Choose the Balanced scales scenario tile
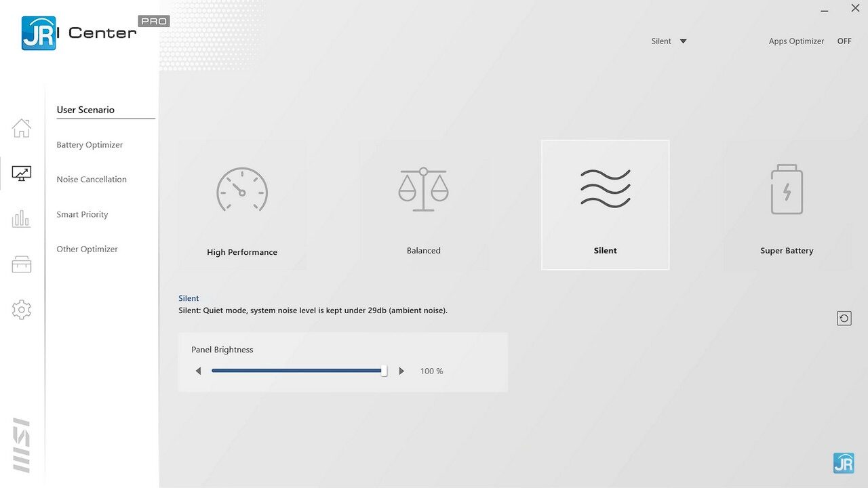 coord(424,205)
